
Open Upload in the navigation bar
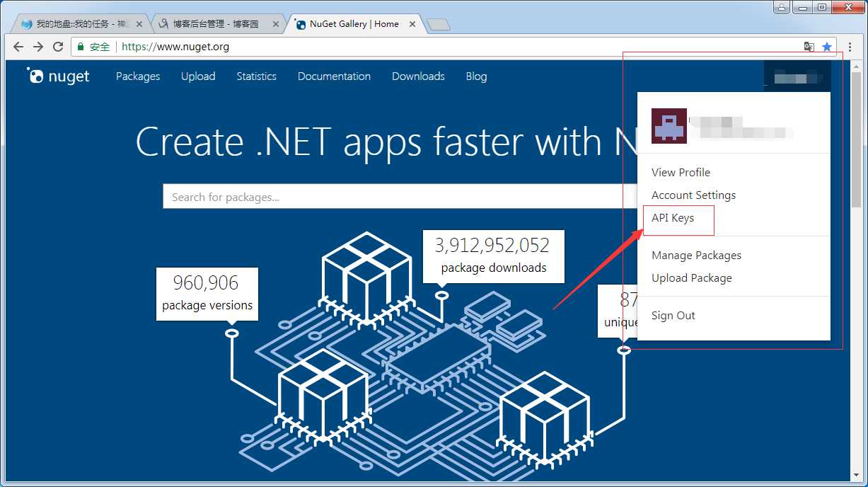(x=198, y=76)
